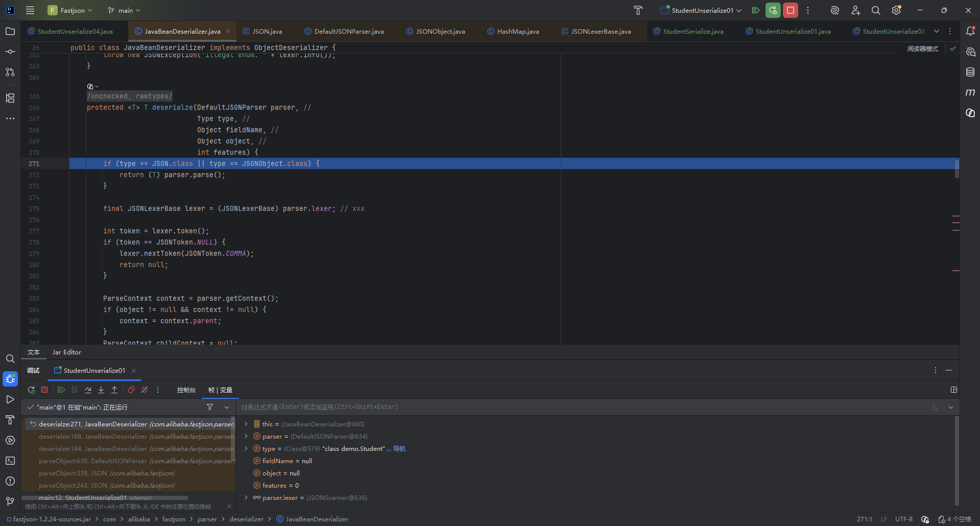Open the Services tool window
980x526 pixels.
(10, 440)
